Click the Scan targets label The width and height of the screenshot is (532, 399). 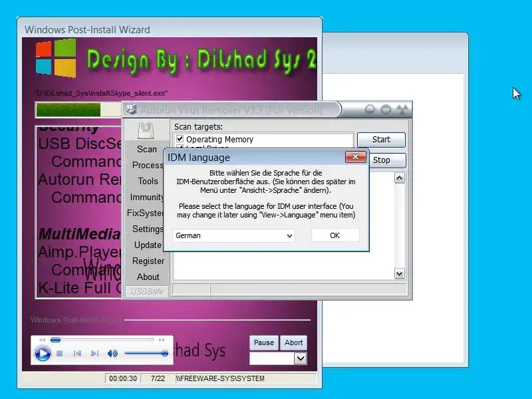[198, 127]
